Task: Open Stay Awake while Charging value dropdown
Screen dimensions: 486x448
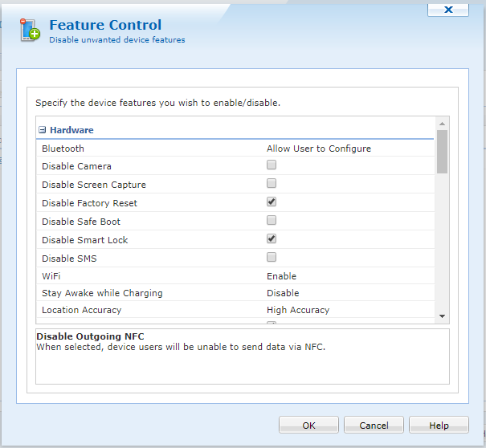Action: click(x=283, y=293)
